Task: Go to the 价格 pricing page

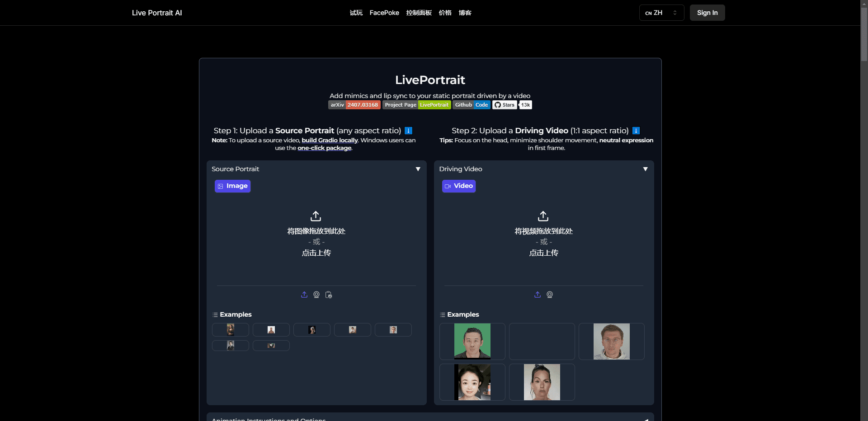Action: coord(445,13)
